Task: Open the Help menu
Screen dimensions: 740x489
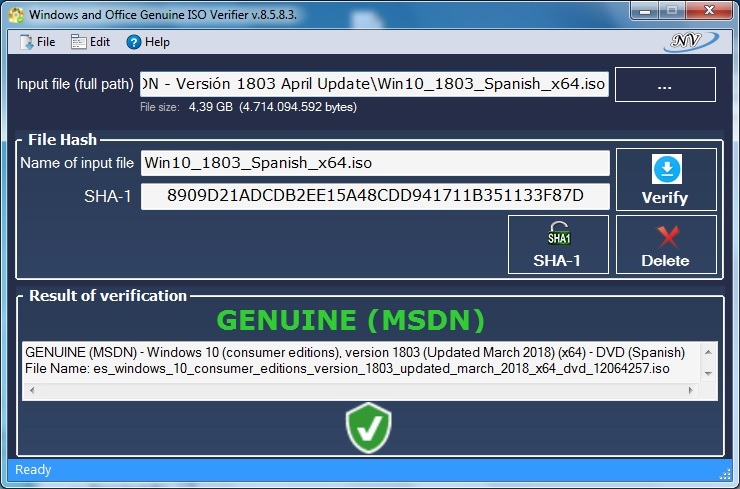Action: click(148, 42)
